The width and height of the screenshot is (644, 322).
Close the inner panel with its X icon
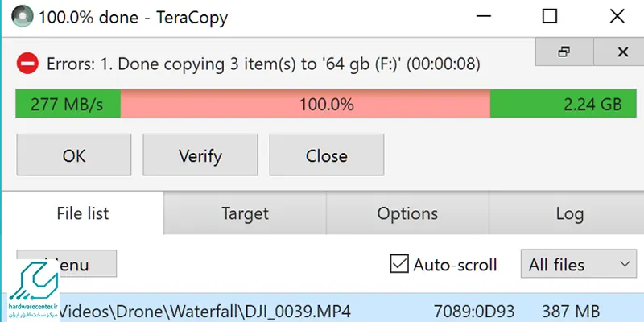(x=622, y=52)
